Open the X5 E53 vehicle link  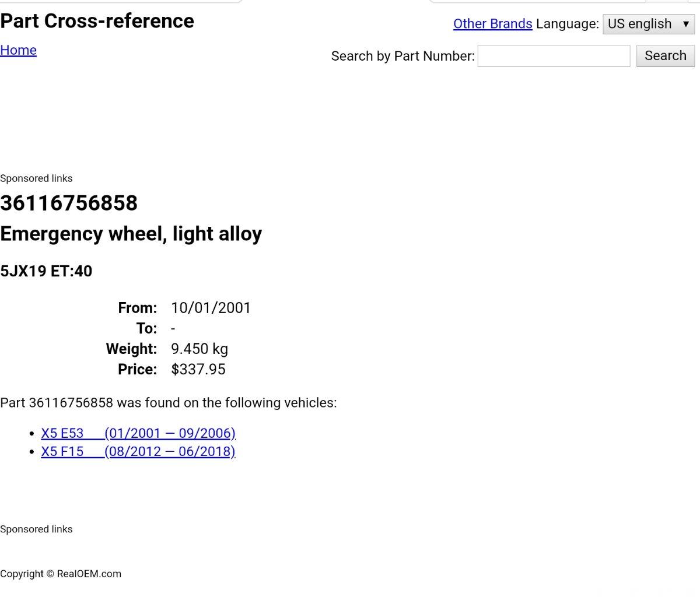(138, 433)
